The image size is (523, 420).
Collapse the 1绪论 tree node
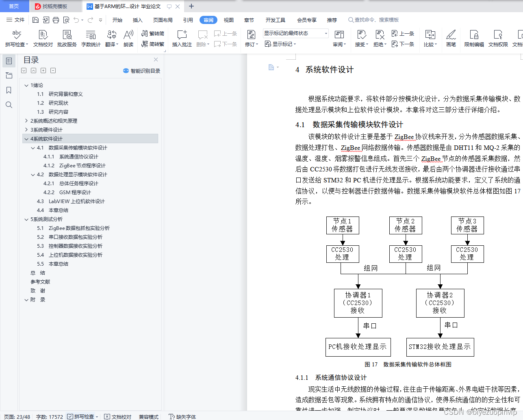click(26, 85)
